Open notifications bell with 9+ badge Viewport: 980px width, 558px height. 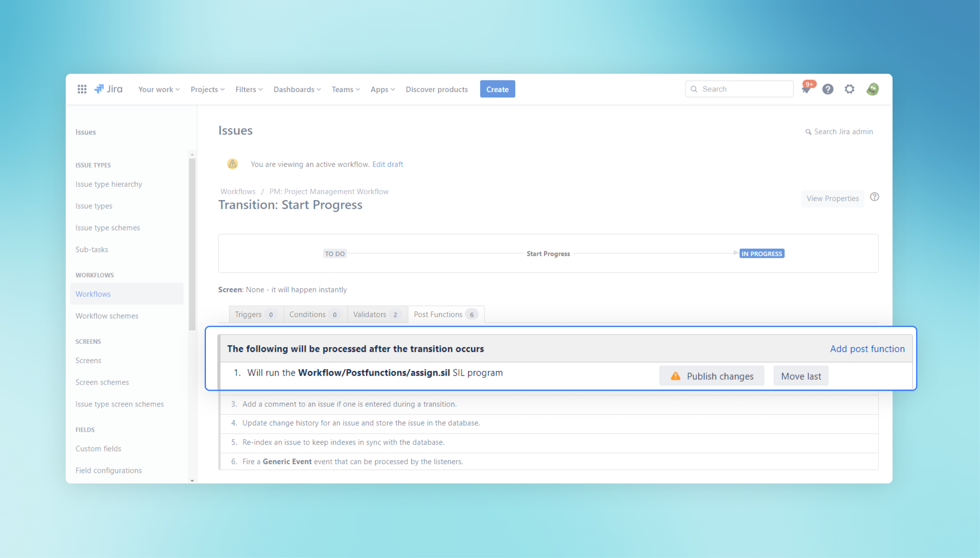[806, 89]
